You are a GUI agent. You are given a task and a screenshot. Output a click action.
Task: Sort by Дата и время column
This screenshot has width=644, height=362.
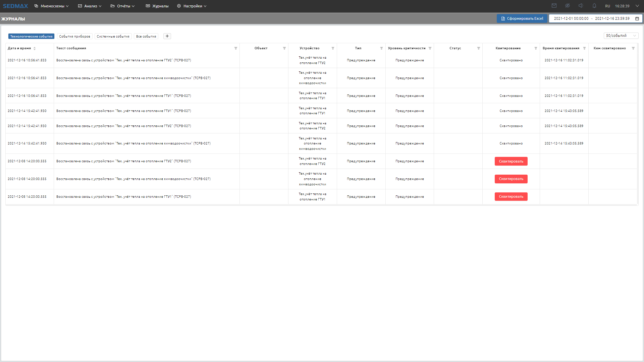coord(35,48)
